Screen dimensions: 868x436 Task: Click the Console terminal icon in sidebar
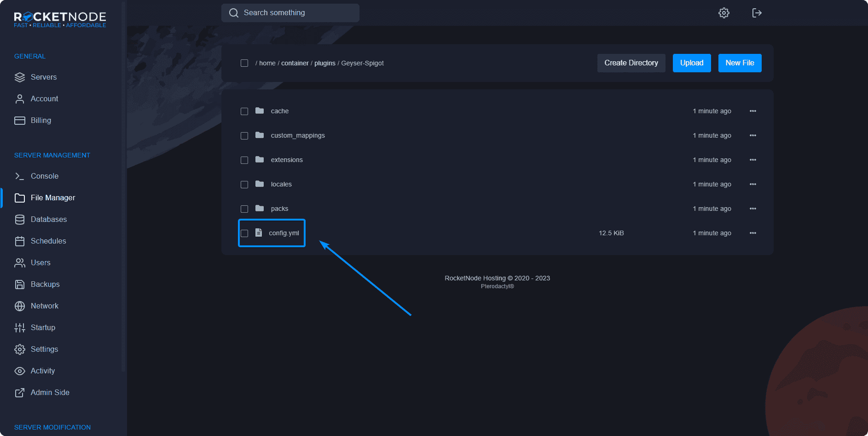[x=19, y=176]
